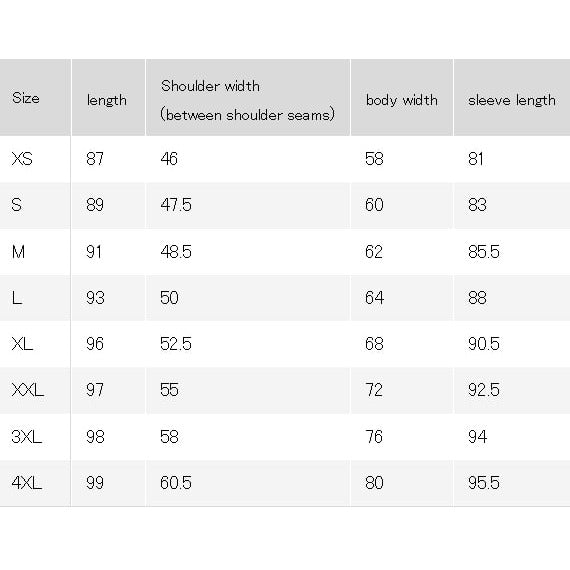570x570 pixels.
Task: Select the XS size row label
Action: click(22, 159)
